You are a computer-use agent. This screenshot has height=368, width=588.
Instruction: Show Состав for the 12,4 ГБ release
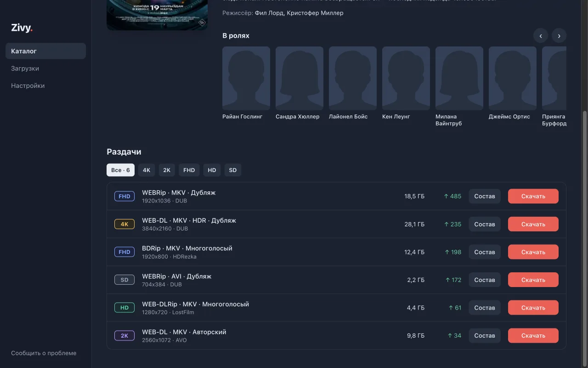tap(485, 252)
